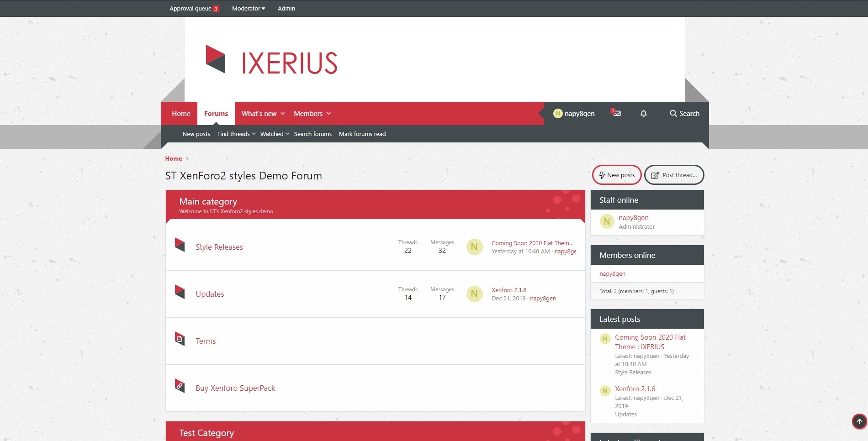
Task: Click avatar next to Coming Soon latest post
Action: pos(605,339)
